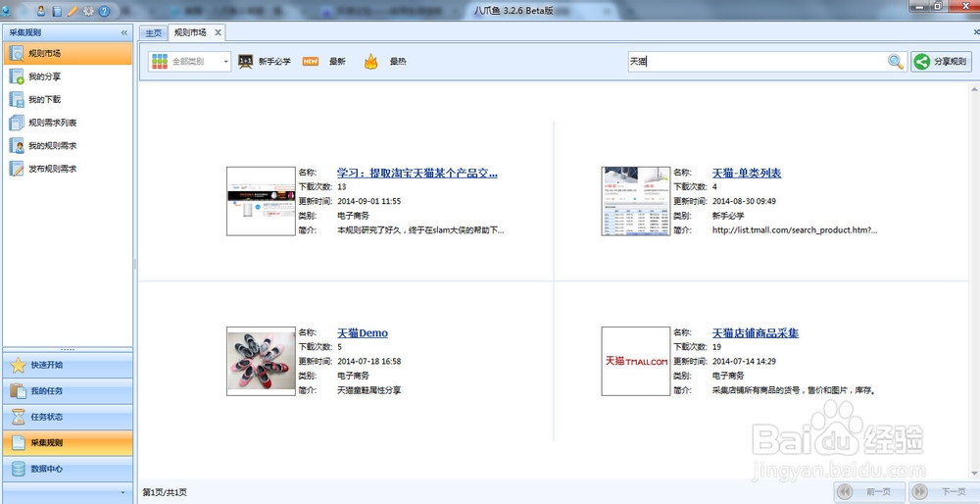
Task: Sort rules by 最新
Action: pos(337,61)
